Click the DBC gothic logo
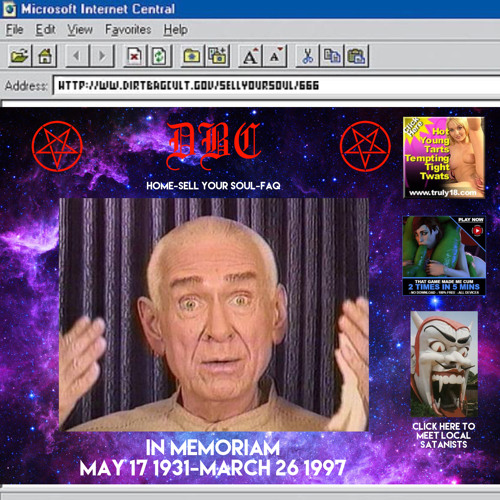 (213, 146)
